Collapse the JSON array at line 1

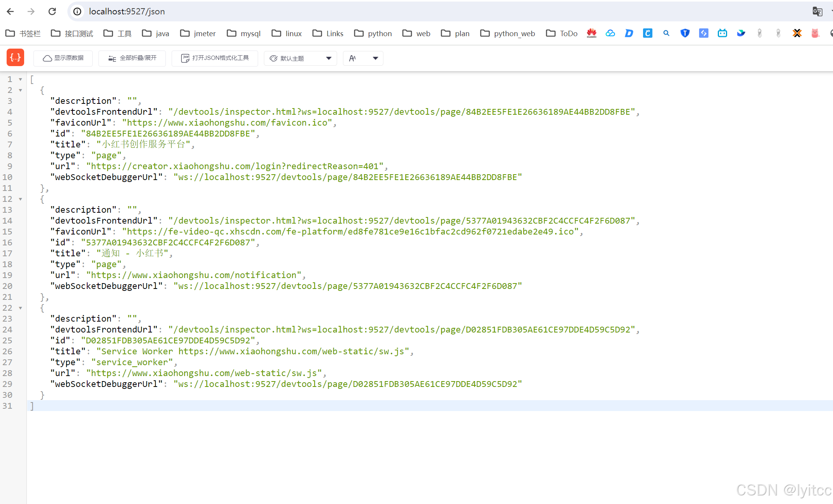[20, 79]
